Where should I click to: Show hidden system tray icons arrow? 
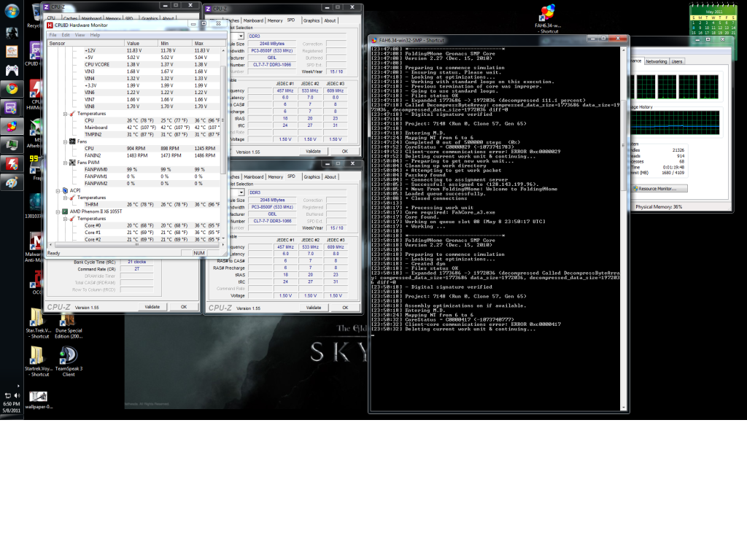coord(18,386)
